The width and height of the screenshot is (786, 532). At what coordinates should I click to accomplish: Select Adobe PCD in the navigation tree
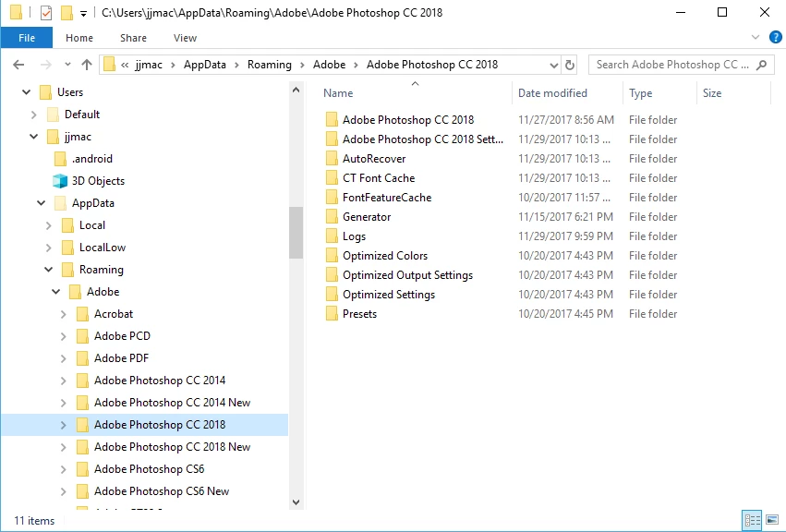point(122,336)
